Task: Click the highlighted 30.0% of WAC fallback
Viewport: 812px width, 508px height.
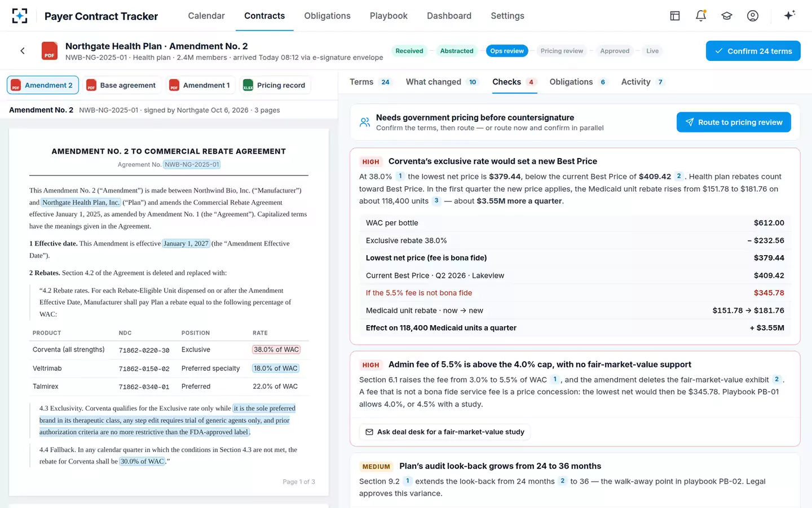Action: pyautogui.click(x=142, y=461)
